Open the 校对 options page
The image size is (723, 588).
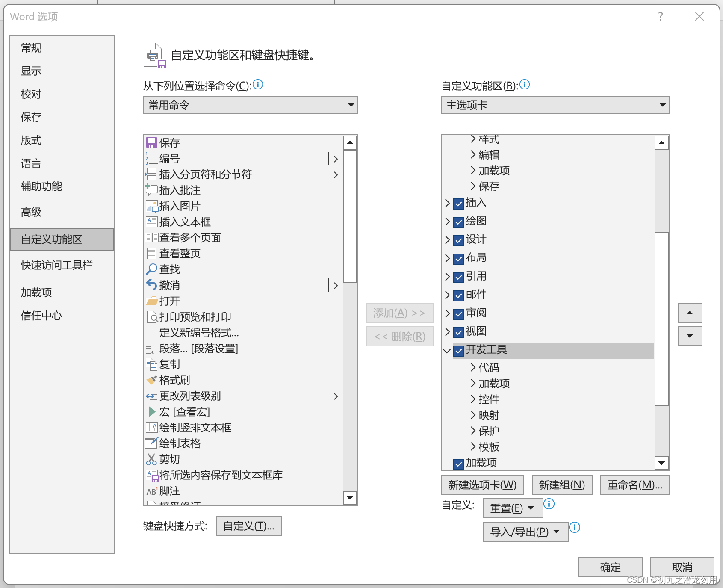coord(62,94)
